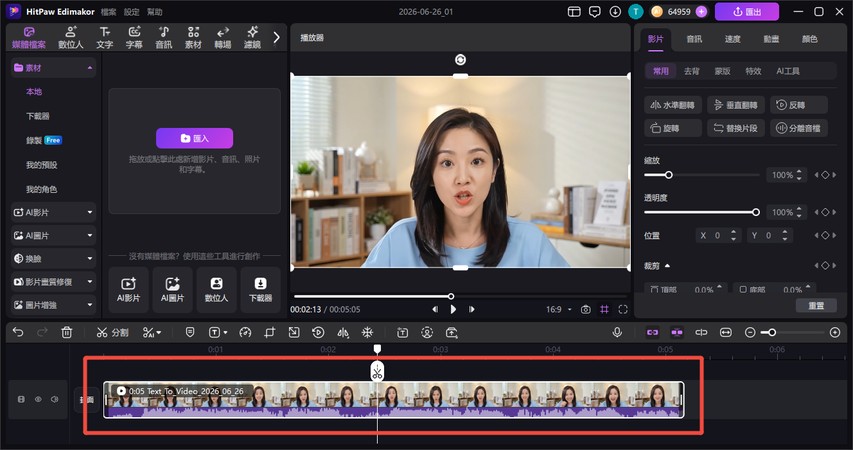This screenshot has height=450, width=853.
Task: Fit the timeline to window width
Action: point(726,332)
